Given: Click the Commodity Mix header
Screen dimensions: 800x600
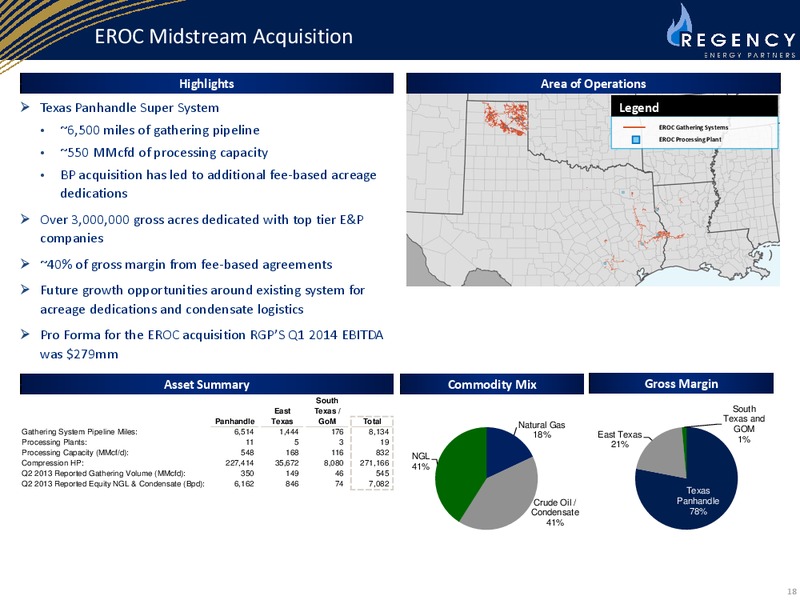Looking at the screenshot, I should click(x=492, y=384).
